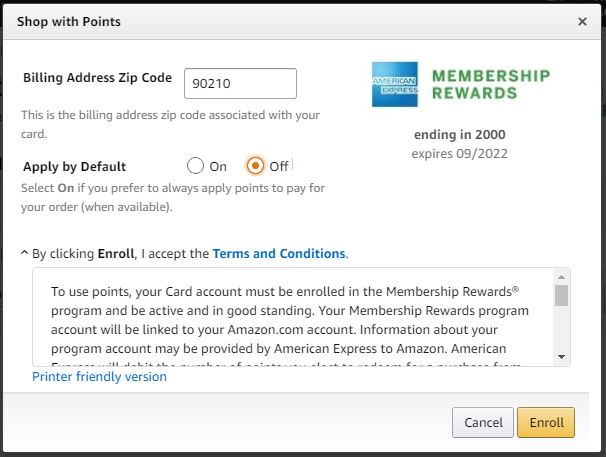
Task: Select On for Apply by Default
Action: [196, 166]
